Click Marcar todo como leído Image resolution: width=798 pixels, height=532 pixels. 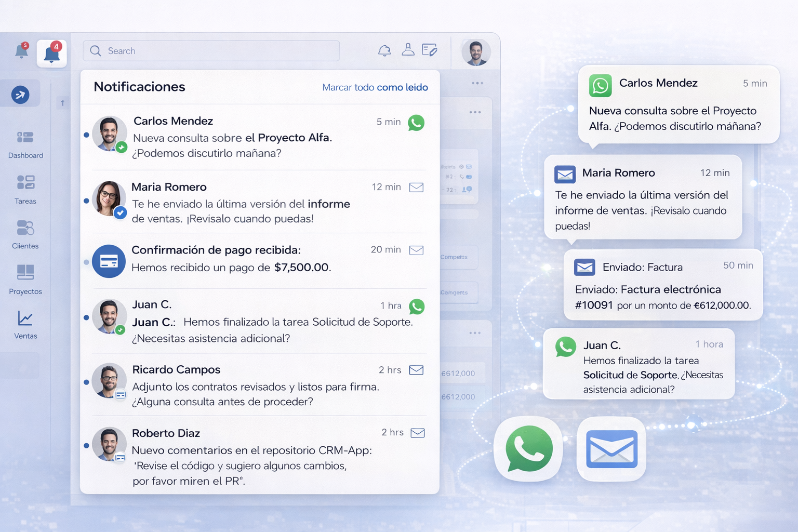pyautogui.click(x=375, y=87)
